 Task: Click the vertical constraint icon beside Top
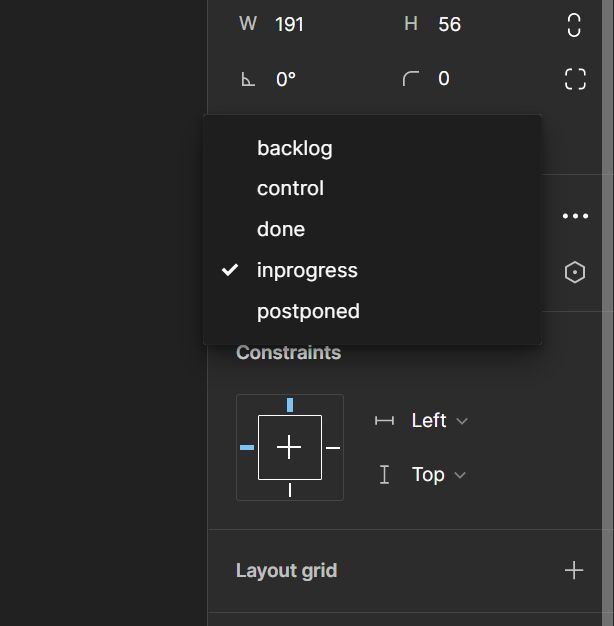point(384,475)
